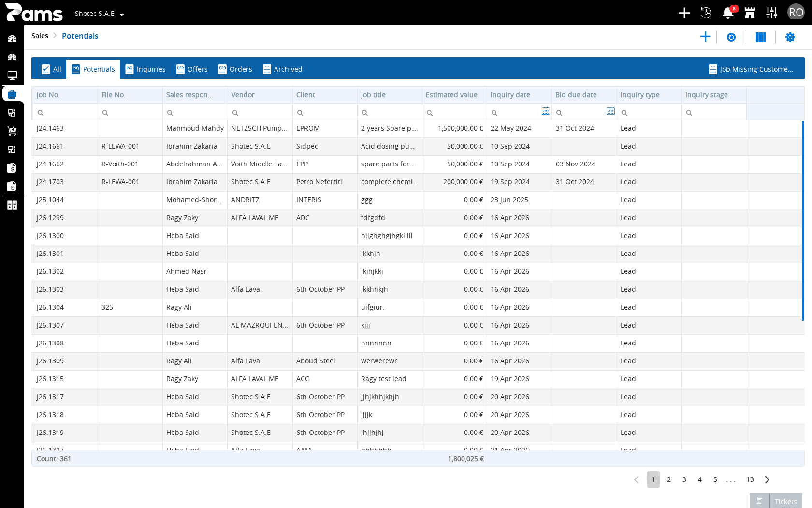812x508 pixels.
Task: Select the Potentials tab
Action: pyautogui.click(x=93, y=69)
